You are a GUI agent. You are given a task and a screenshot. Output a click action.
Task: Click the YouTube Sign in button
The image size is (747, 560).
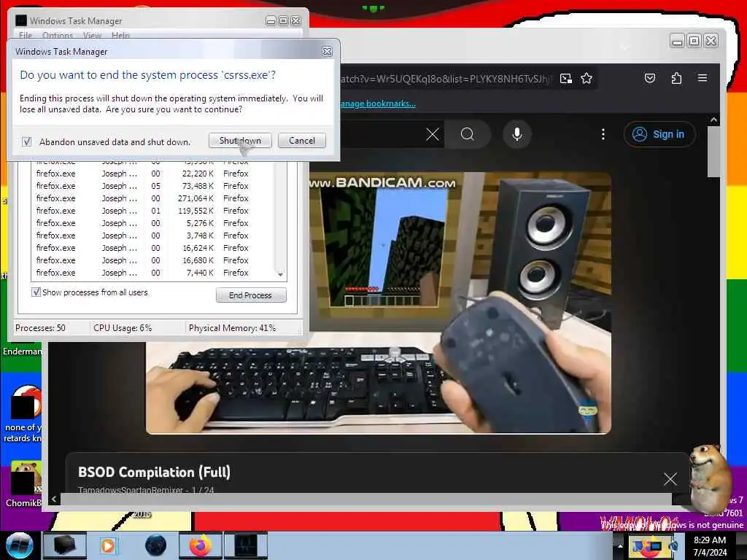659,134
